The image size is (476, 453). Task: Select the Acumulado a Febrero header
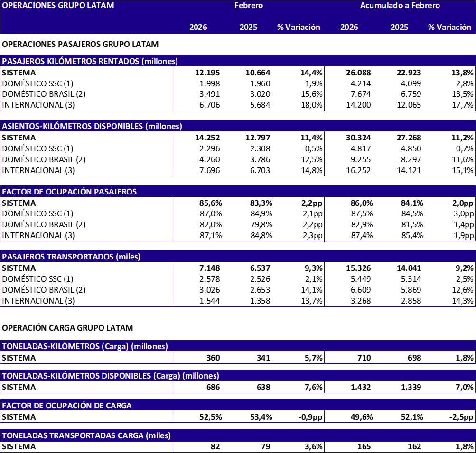400,6
